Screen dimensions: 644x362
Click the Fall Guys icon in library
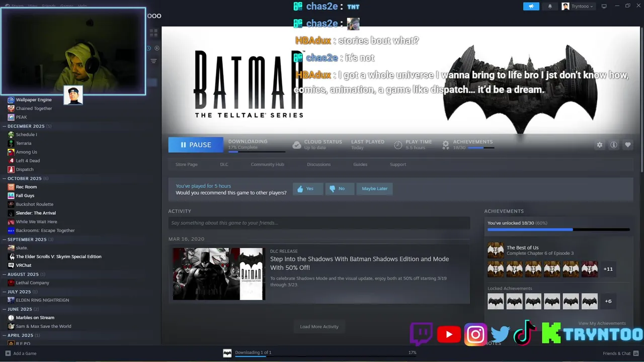(x=11, y=196)
